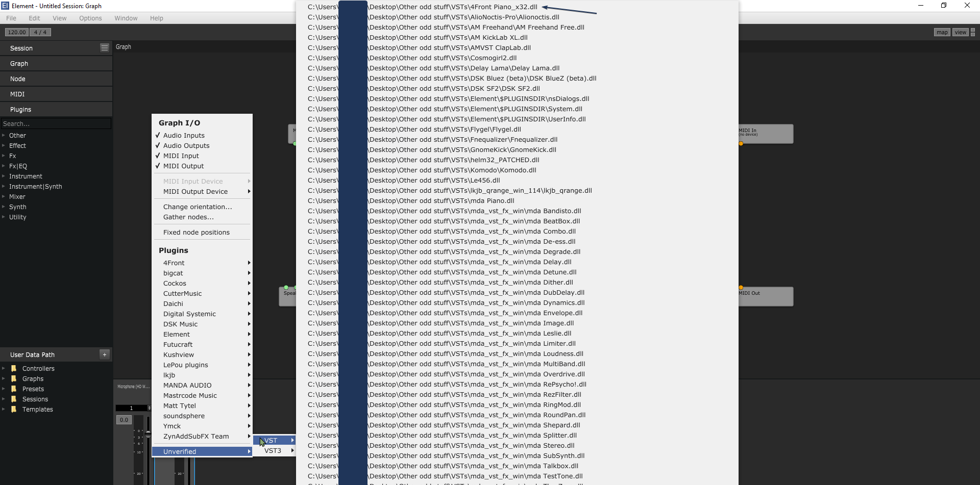The width and height of the screenshot is (980, 485).
Task: Click the view button
Action: click(960, 32)
